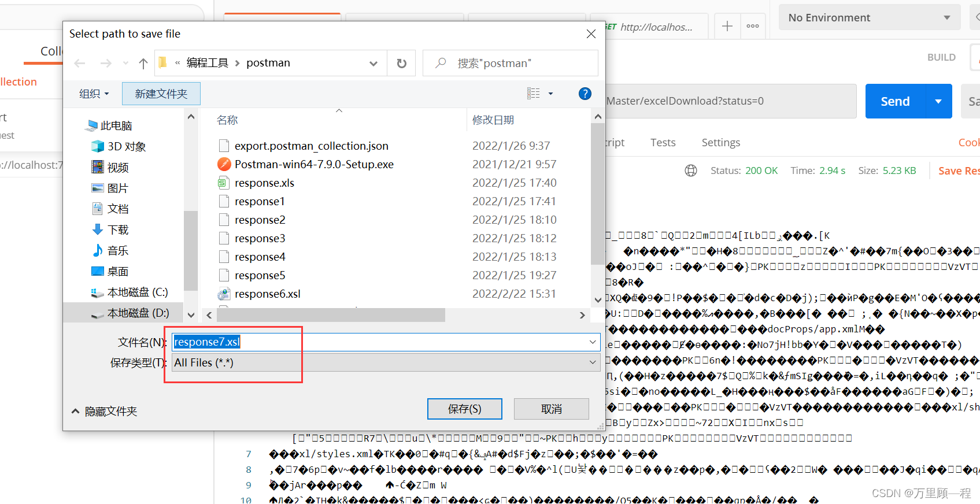Image resolution: width=980 pixels, height=504 pixels.
Task: Click the 保存(S) button
Action: coord(465,409)
